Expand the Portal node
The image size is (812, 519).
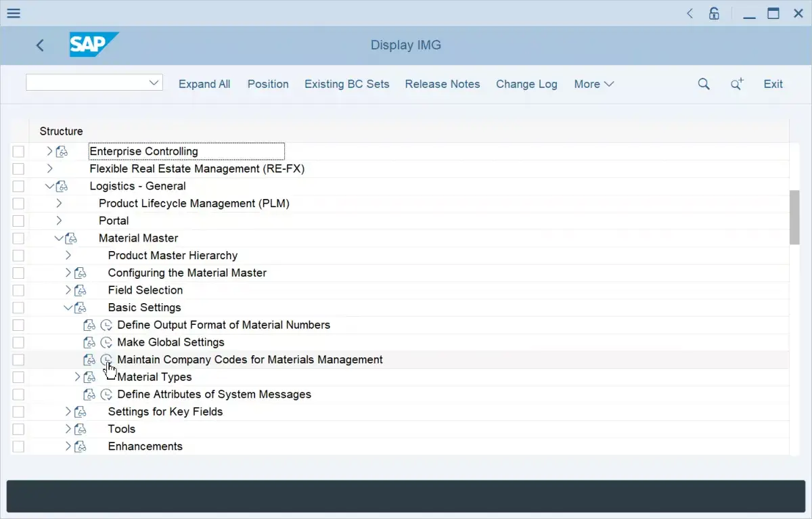[x=59, y=221]
